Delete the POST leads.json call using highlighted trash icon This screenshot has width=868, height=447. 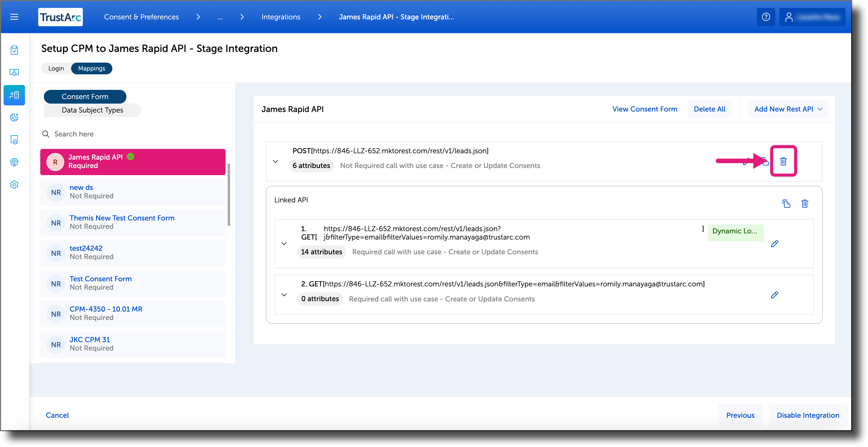pos(783,161)
